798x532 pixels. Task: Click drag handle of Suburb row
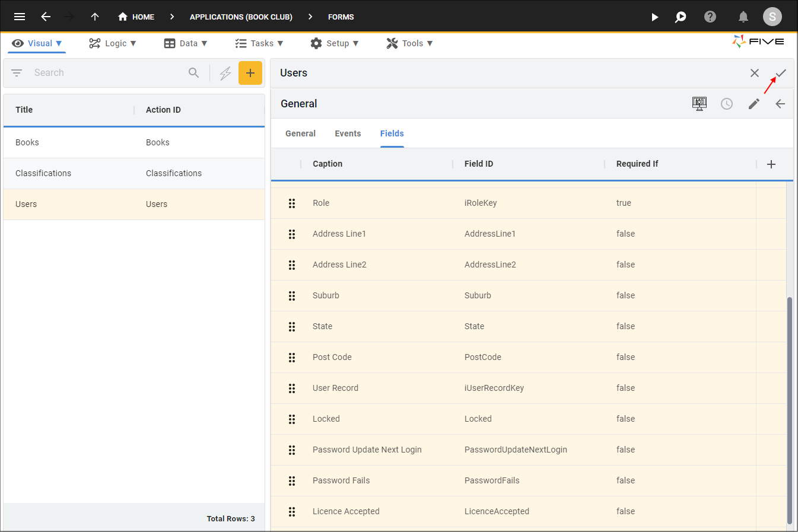292,296
